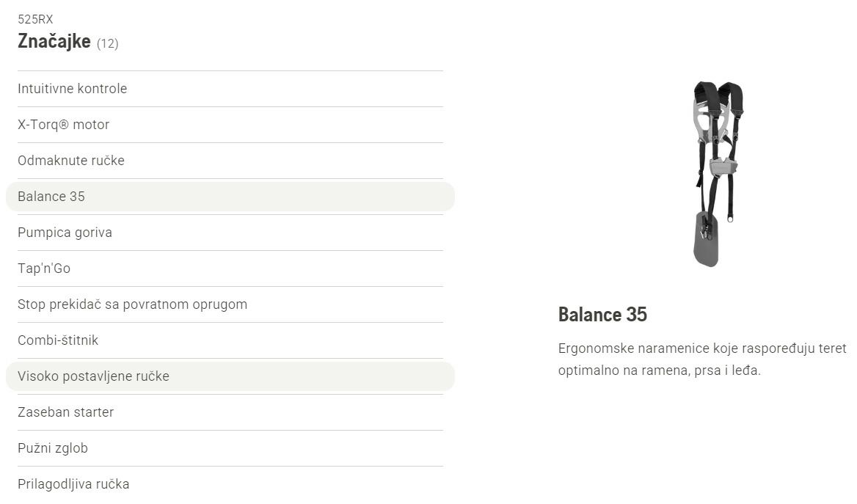The height and width of the screenshot is (504, 857).
Task: Click the Ergonomske naramenice description text
Action: pyautogui.click(x=702, y=359)
